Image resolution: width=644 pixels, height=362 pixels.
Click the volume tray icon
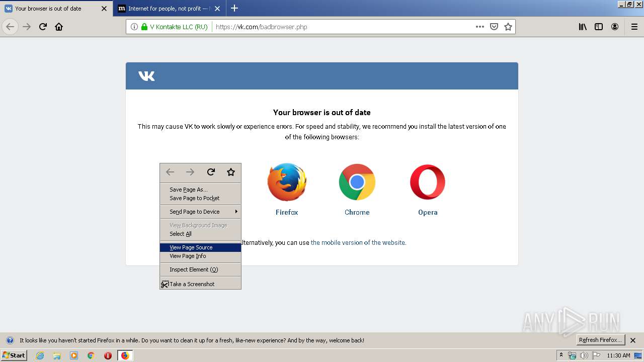[x=584, y=355]
